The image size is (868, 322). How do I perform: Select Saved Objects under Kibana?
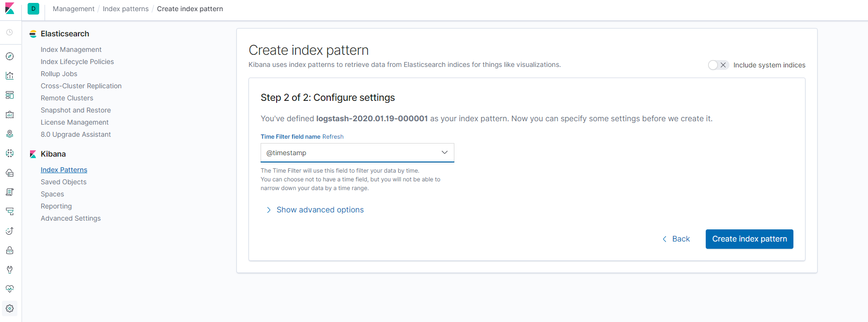63,182
